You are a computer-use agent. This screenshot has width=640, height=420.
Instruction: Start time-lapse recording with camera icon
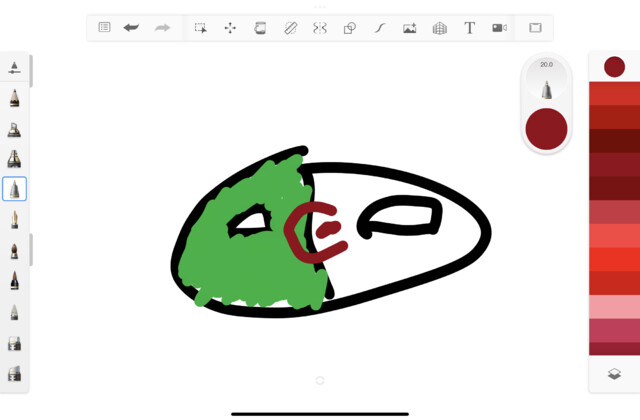coord(500,28)
